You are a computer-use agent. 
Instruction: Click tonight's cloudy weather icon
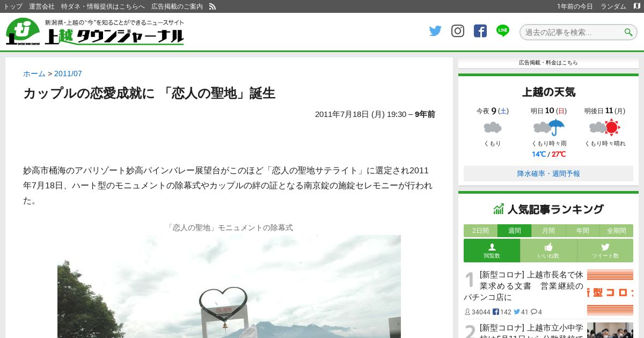tap(492, 127)
